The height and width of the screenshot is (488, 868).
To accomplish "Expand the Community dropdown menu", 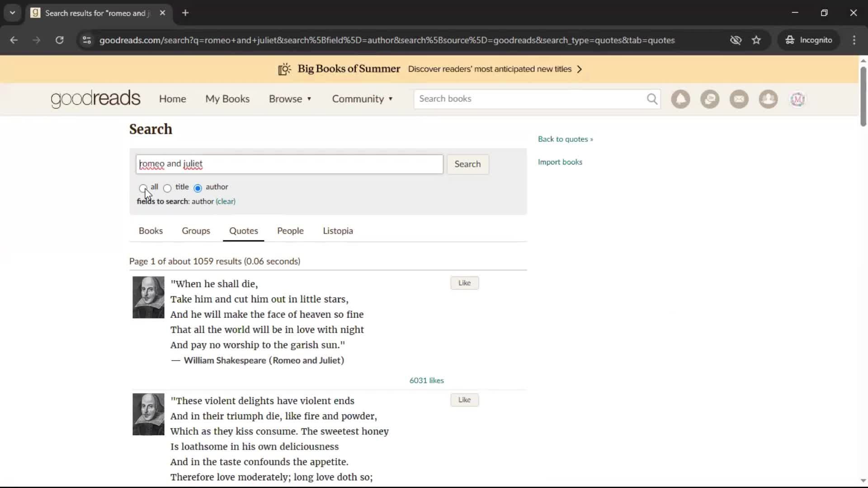I will pyautogui.click(x=363, y=99).
